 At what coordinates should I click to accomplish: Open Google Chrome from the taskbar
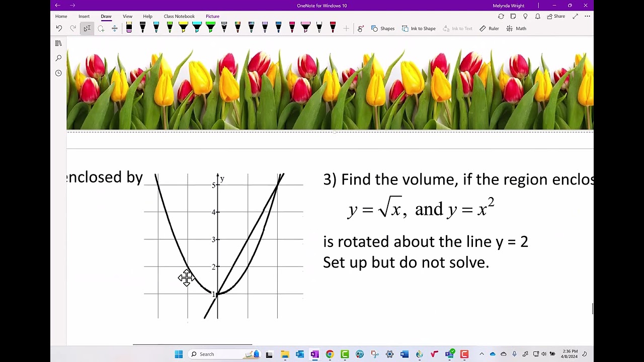coord(330,354)
